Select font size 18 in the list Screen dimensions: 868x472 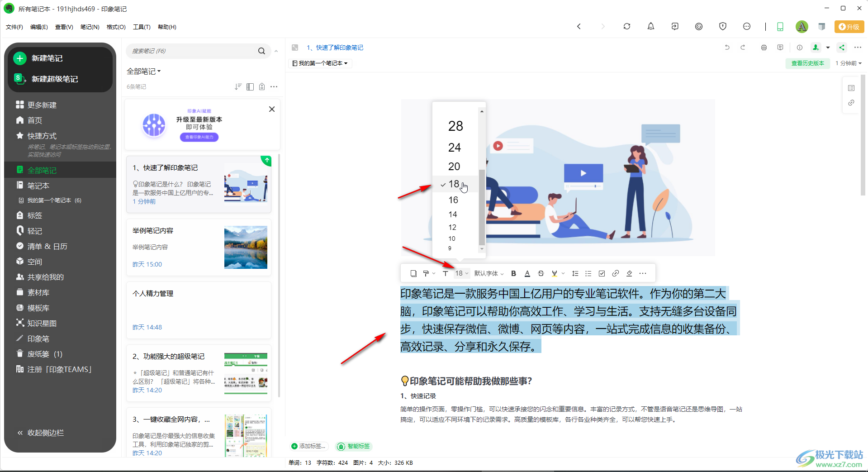point(454,184)
